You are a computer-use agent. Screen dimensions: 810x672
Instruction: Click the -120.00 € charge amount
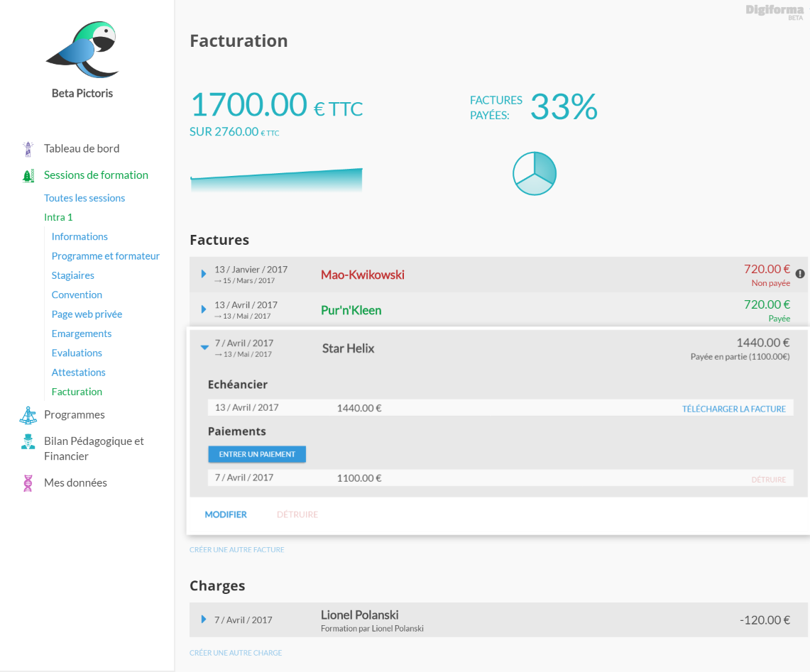point(765,619)
